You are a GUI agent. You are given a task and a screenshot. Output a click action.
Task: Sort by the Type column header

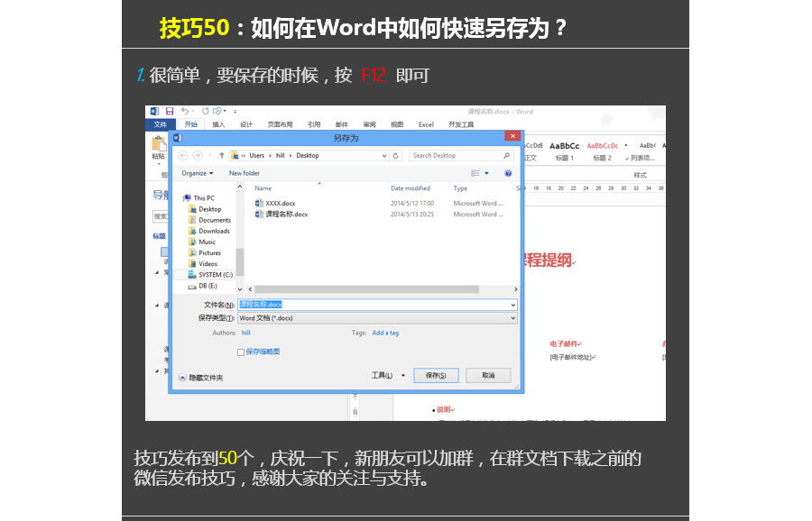point(460,188)
